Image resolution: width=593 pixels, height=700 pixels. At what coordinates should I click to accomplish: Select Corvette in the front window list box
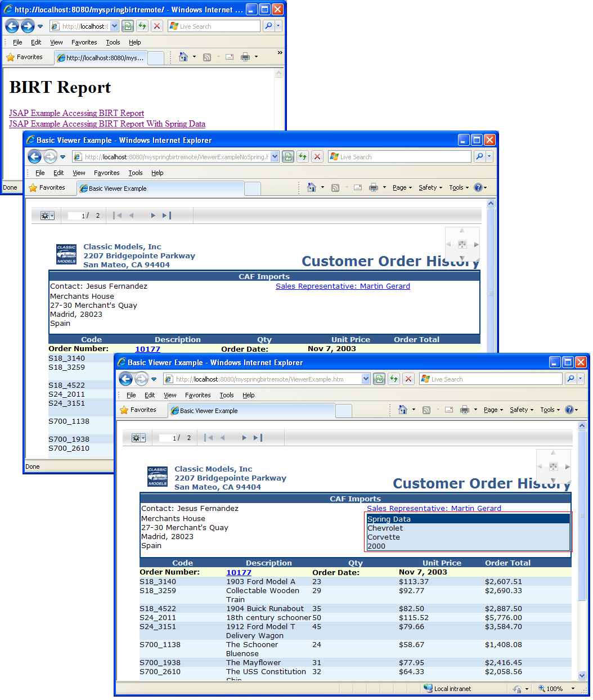click(468, 537)
